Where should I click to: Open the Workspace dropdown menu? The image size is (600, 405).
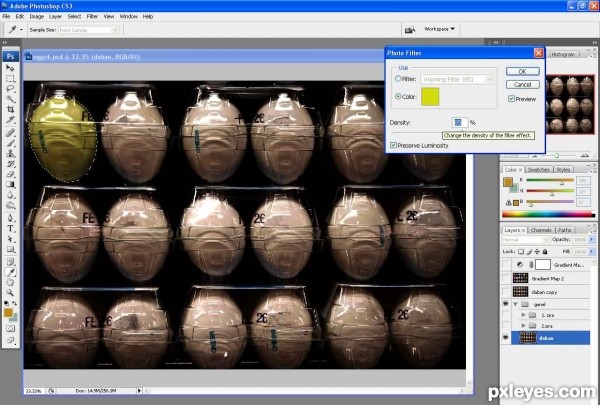click(439, 29)
